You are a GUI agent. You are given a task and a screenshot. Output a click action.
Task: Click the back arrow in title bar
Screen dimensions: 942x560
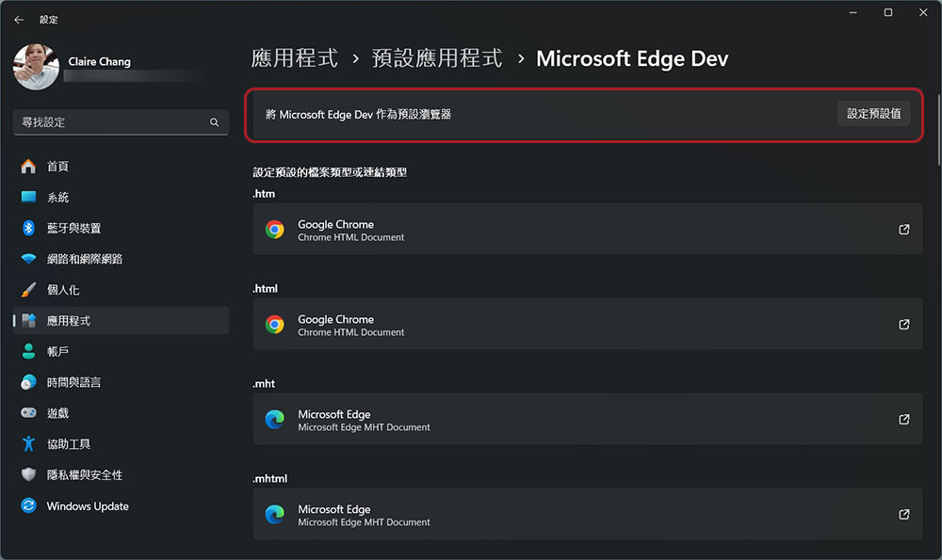[19, 20]
